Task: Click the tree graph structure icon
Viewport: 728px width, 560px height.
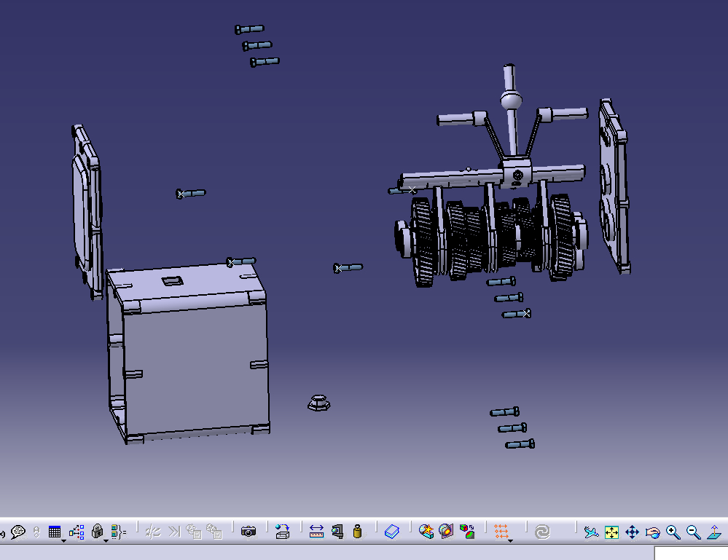Action: (77, 532)
